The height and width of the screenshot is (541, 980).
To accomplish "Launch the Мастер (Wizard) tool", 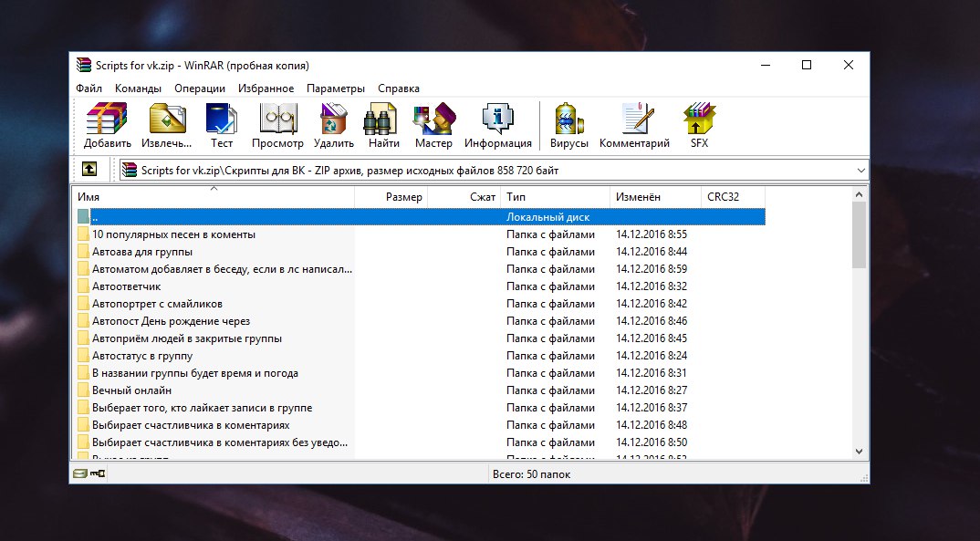I will point(433,118).
